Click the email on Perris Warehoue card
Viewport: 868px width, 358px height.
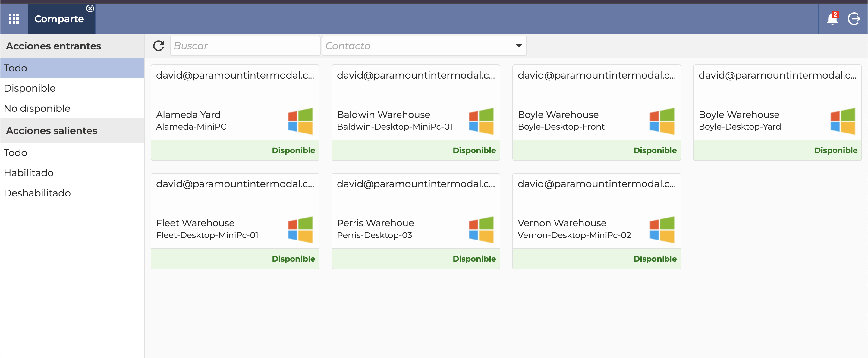pos(416,184)
